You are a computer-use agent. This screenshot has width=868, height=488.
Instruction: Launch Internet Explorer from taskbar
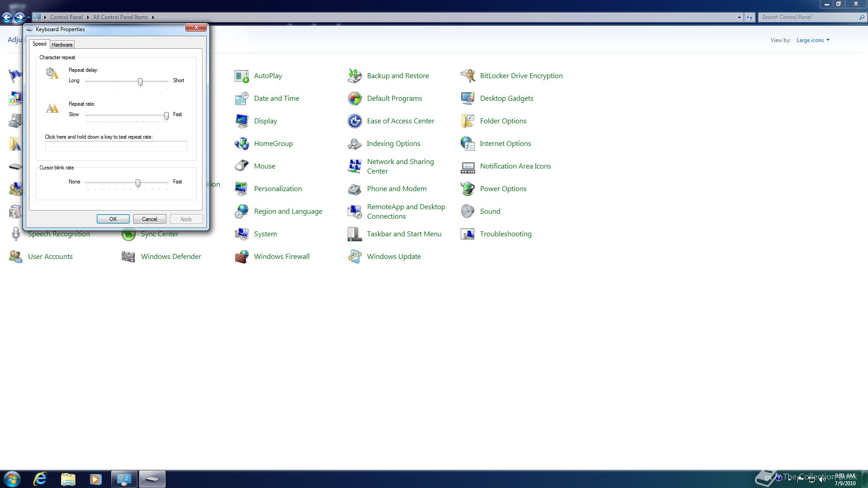point(41,479)
